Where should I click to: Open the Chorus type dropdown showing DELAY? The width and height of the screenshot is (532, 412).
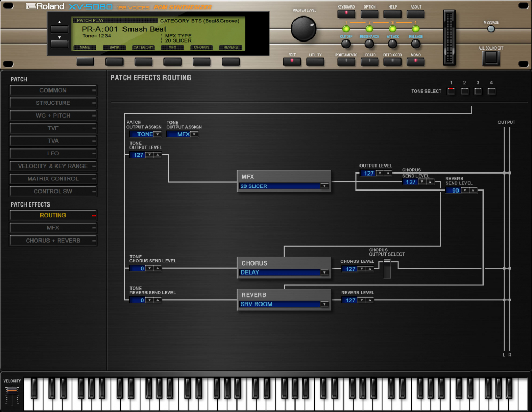(x=324, y=273)
